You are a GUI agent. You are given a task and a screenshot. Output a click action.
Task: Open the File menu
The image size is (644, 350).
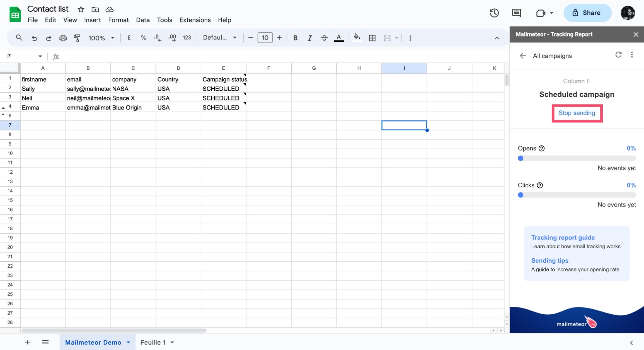pos(32,20)
